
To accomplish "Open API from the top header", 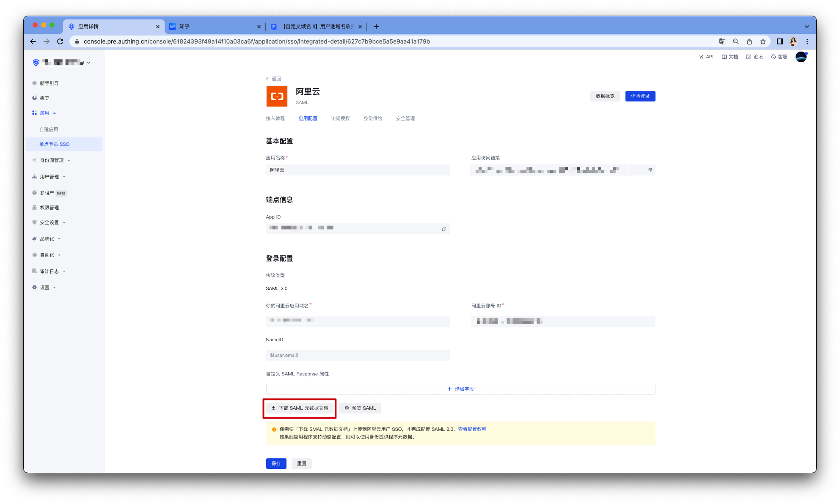I will (706, 57).
